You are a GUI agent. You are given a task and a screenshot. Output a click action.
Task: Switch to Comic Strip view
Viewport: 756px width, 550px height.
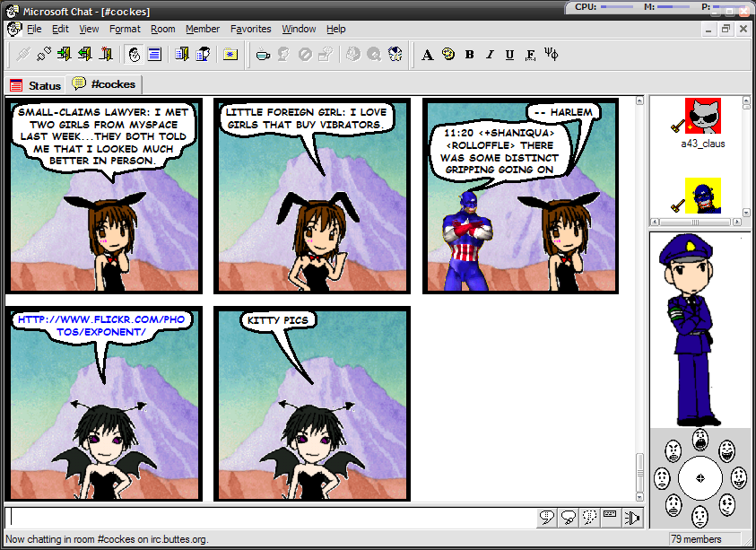point(134,55)
